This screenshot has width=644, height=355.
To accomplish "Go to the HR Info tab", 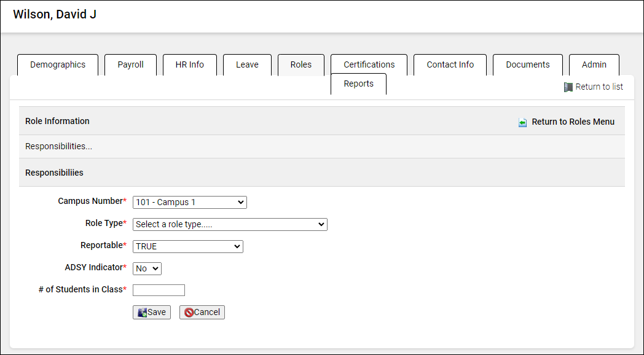I will click(189, 64).
